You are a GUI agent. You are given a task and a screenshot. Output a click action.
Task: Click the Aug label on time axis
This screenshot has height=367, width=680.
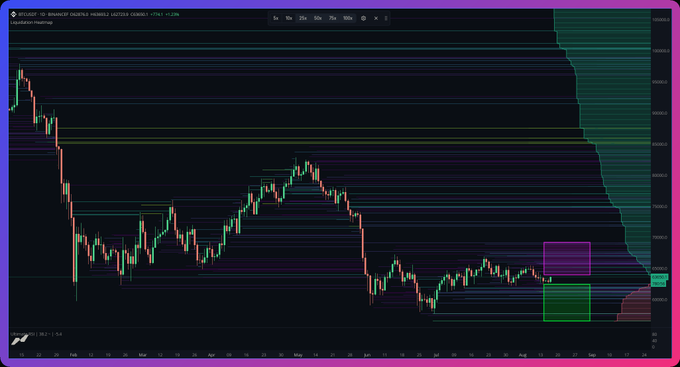coord(523,355)
